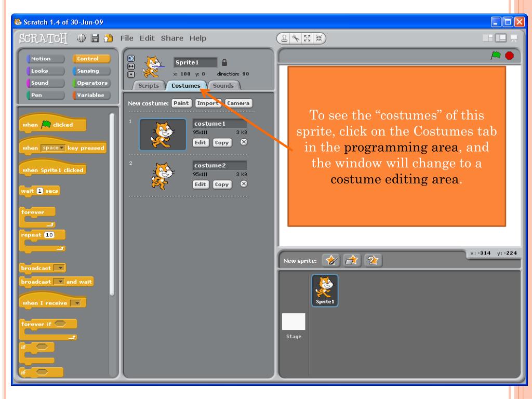The height and width of the screenshot is (399, 532).
Task: Edit costume1
Action: (200, 142)
